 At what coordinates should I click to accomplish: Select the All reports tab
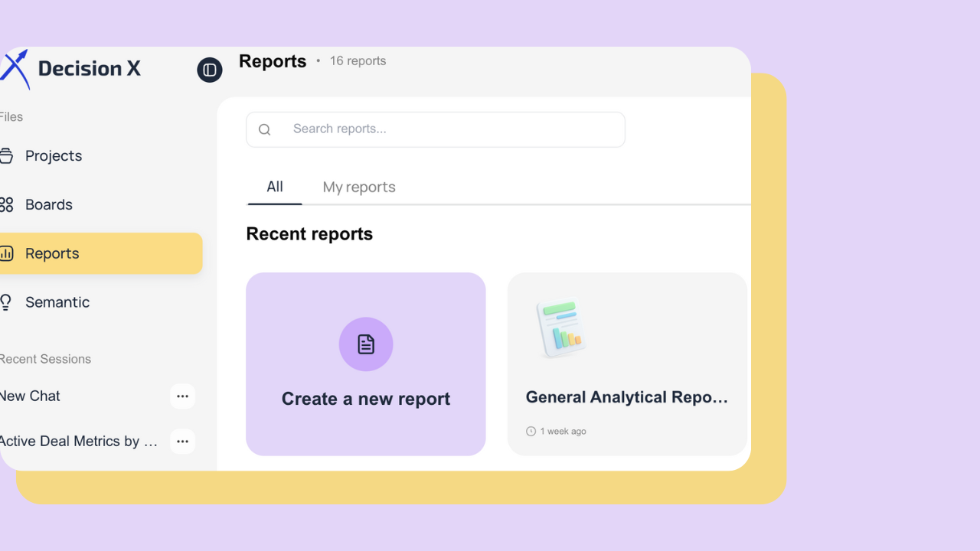tap(274, 187)
